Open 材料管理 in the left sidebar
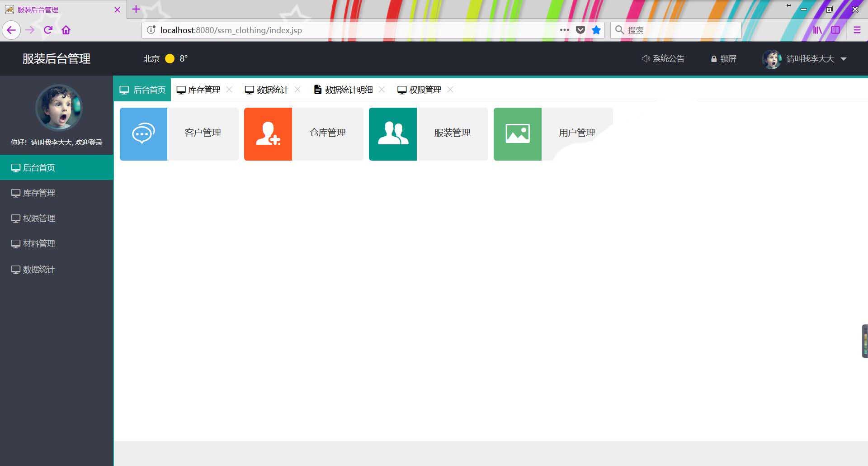Viewport: 868px width, 466px height. click(57, 243)
